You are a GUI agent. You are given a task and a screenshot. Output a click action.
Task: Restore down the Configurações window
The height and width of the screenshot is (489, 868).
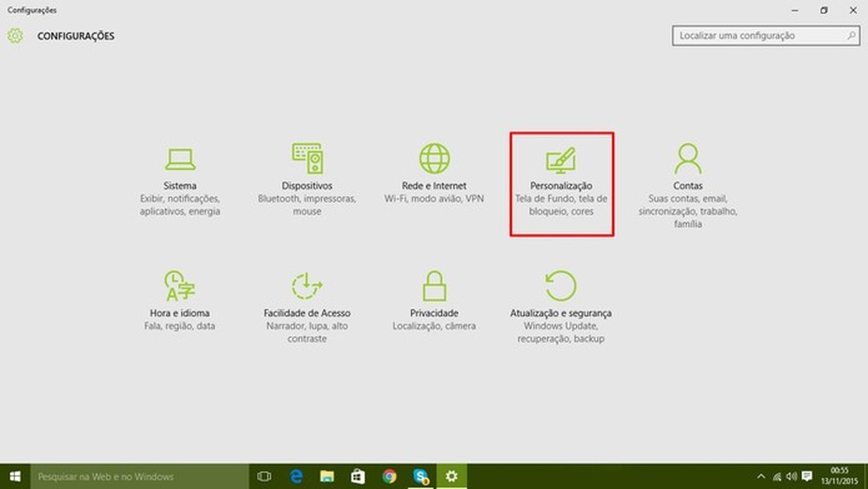(x=824, y=10)
